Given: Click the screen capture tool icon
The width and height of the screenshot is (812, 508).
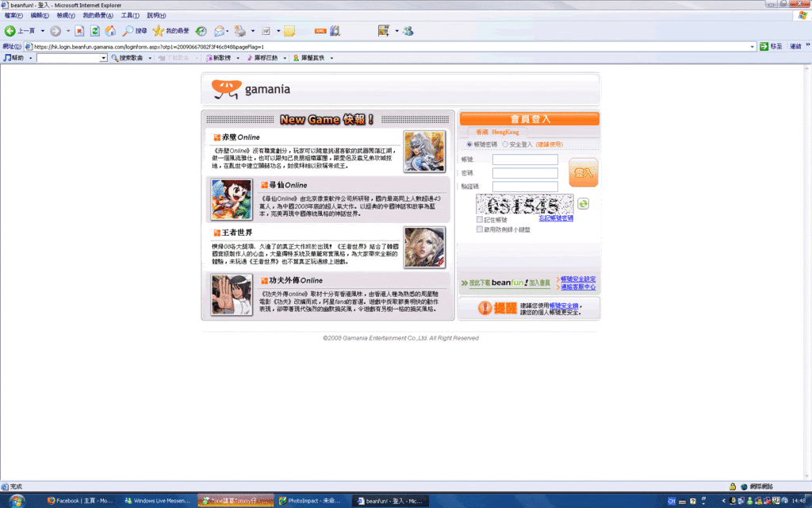Looking at the screenshot, I should (383, 31).
